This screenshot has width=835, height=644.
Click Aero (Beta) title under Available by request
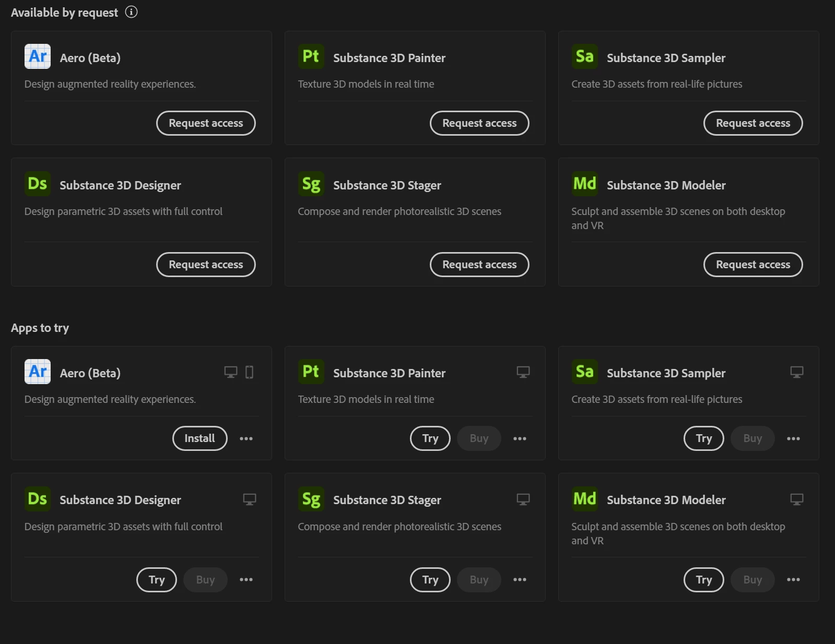[90, 58]
